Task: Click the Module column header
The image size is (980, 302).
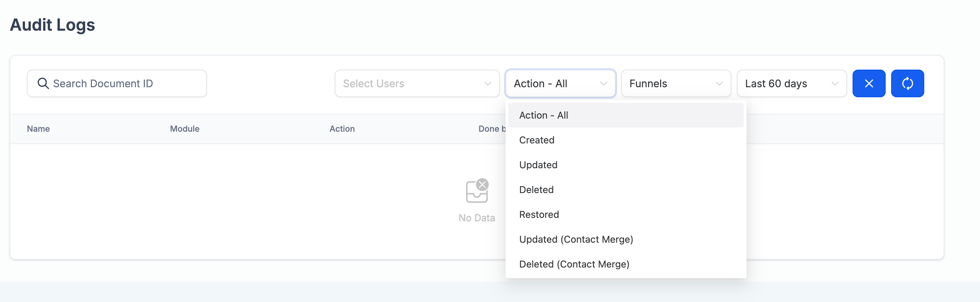Action: click(185, 129)
